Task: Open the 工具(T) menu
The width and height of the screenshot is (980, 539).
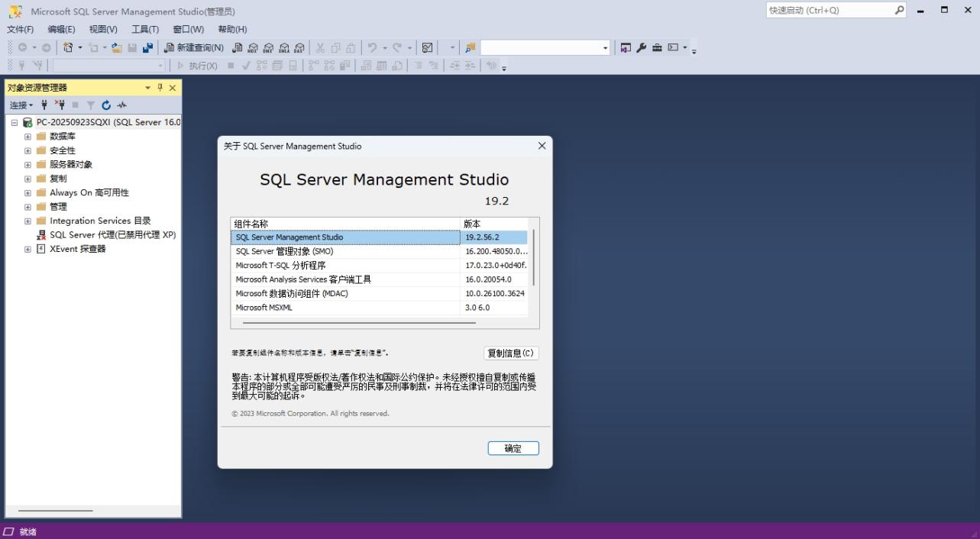Action: coord(144,29)
